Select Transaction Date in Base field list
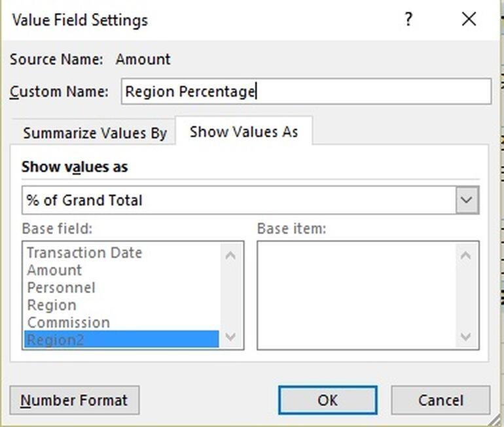Screen dimensions: 504x427 [84, 252]
